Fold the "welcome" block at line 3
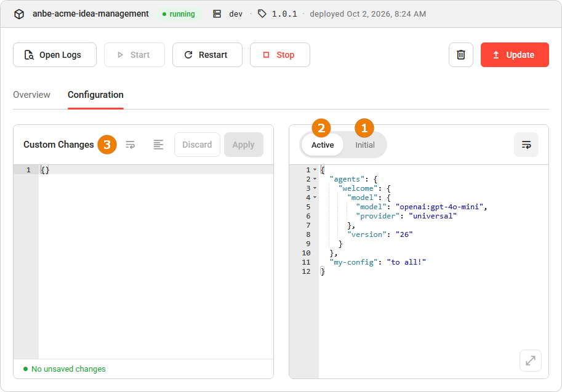 [x=315, y=188]
